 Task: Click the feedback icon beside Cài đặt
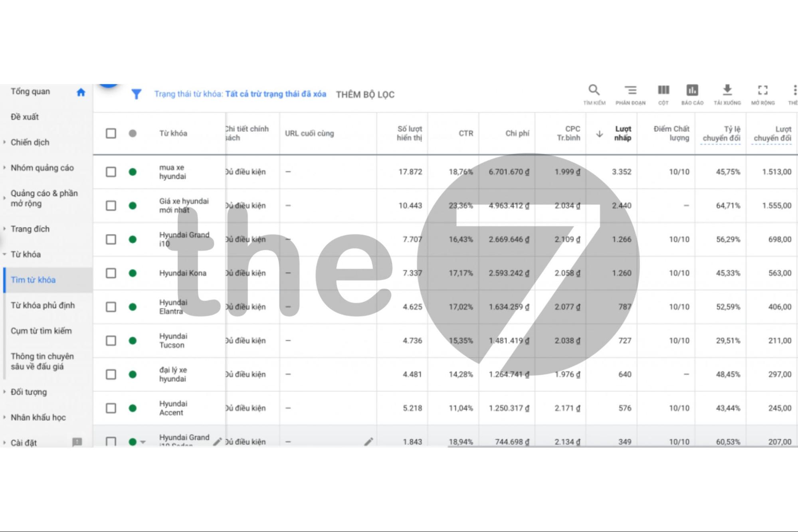point(77,442)
